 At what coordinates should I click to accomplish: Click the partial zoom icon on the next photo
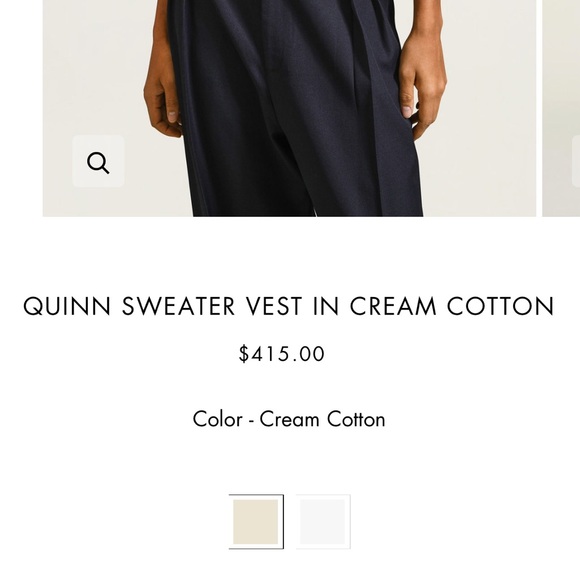click(x=576, y=161)
